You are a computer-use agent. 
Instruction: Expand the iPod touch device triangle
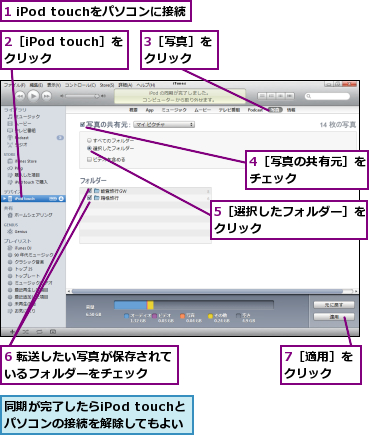point(4,199)
